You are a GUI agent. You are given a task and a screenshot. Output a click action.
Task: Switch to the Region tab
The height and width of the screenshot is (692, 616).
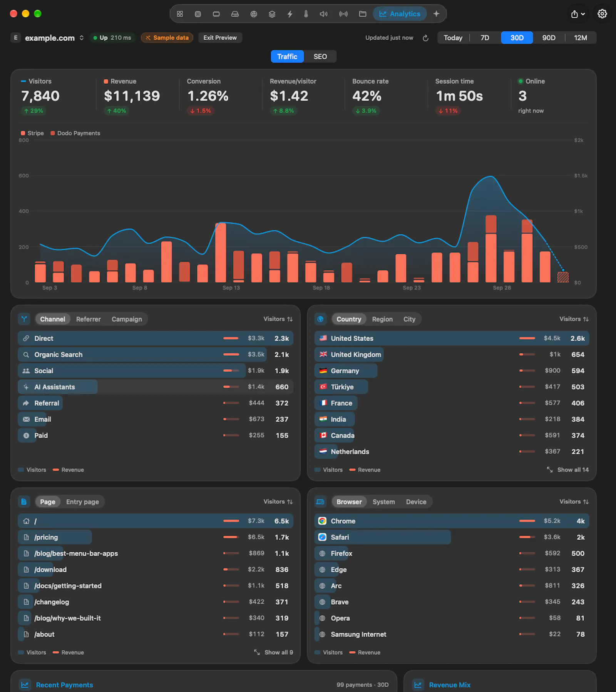pyautogui.click(x=382, y=319)
